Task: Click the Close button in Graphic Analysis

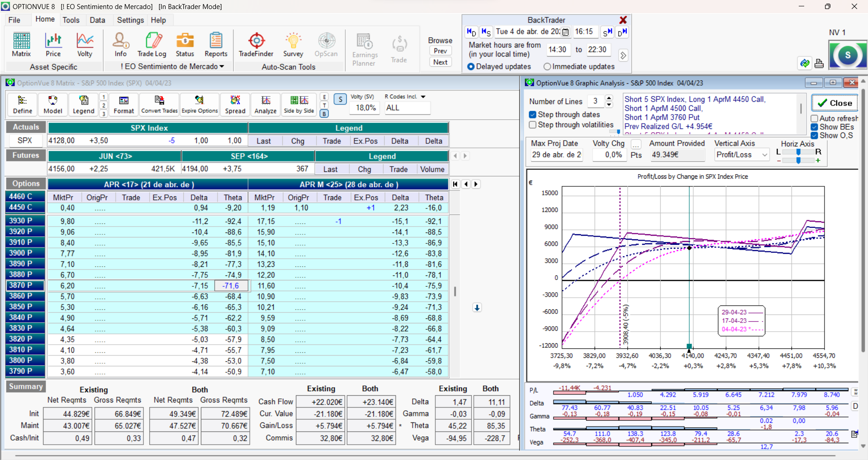Action: click(835, 103)
